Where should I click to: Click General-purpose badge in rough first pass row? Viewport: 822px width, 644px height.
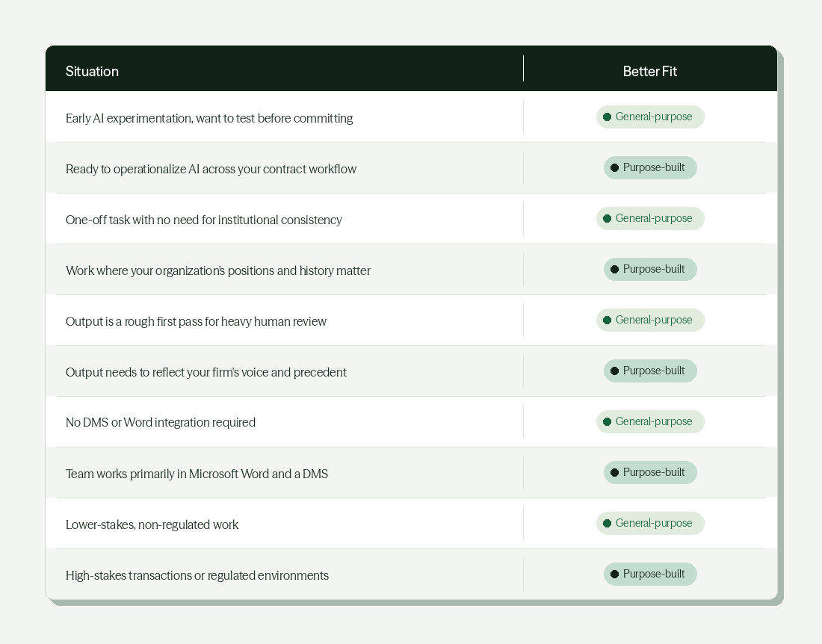tap(650, 321)
